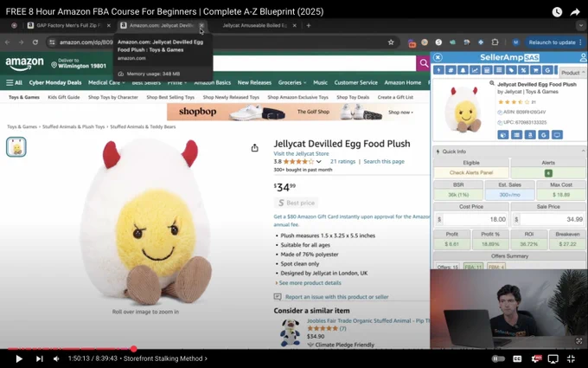588x368 pixels.
Task: Select the FBA: 11 offers tag
Action: pos(473,267)
